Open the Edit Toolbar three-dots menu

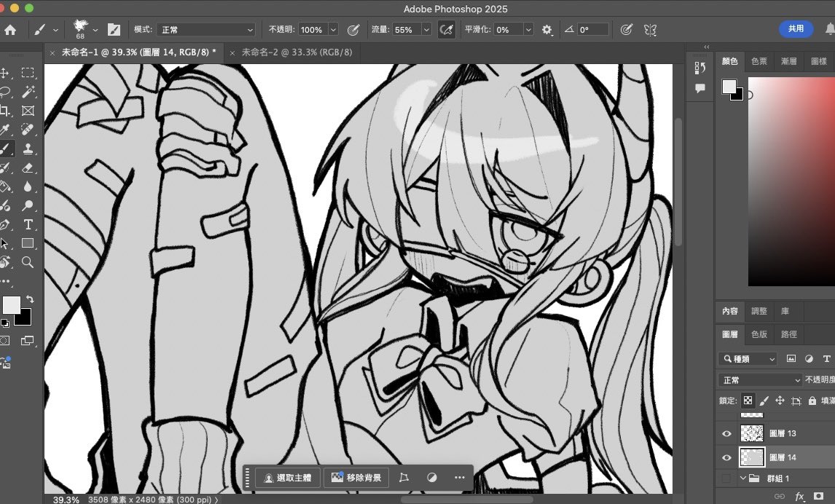pyautogui.click(x=5, y=281)
